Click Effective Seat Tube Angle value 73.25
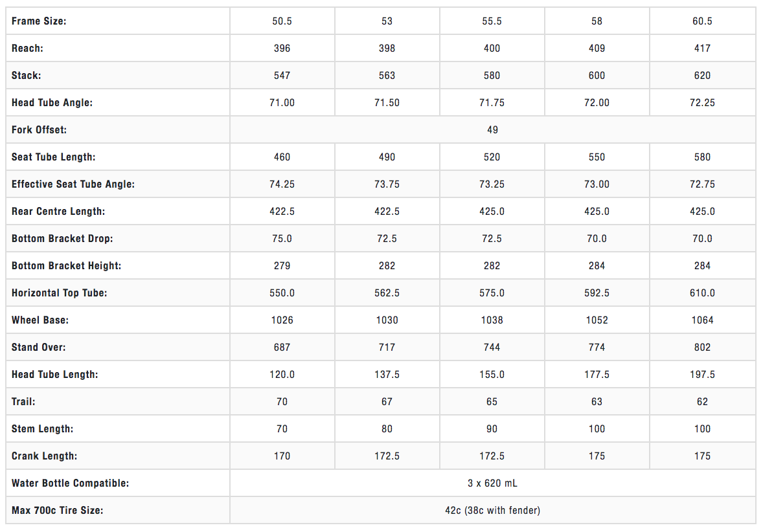 pyautogui.click(x=492, y=184)
